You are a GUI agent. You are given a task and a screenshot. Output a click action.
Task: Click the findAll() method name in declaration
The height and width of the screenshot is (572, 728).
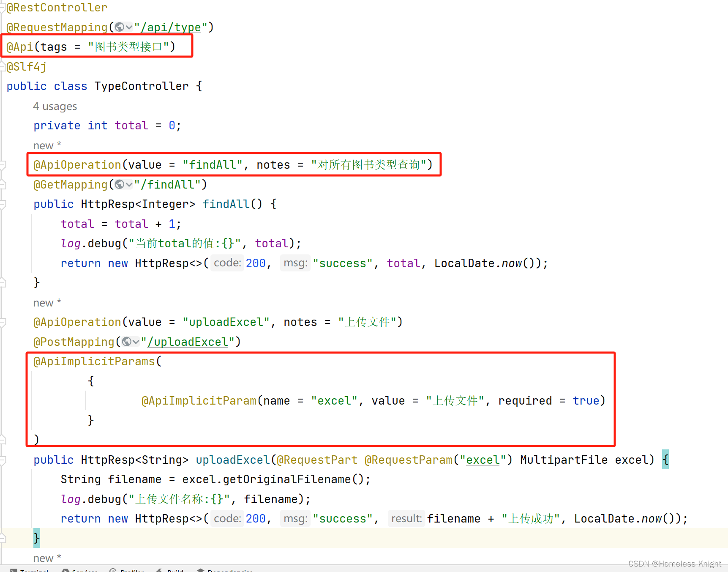tap(226, 204)
